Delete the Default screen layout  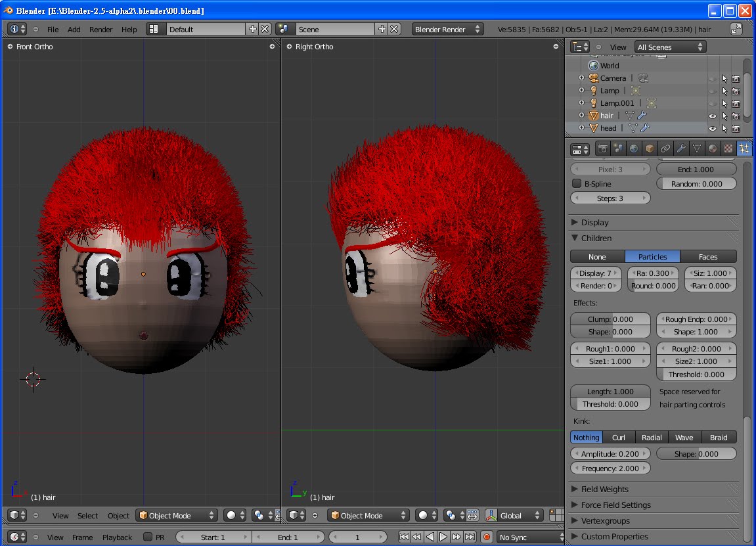(265, 29)
